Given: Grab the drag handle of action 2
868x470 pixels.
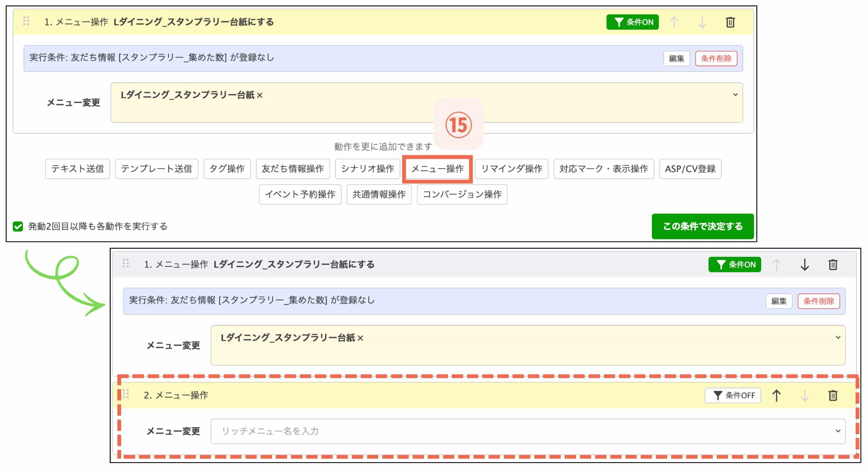Looking at the screenshot, I should pyautogui.click(x=126, y=395).
